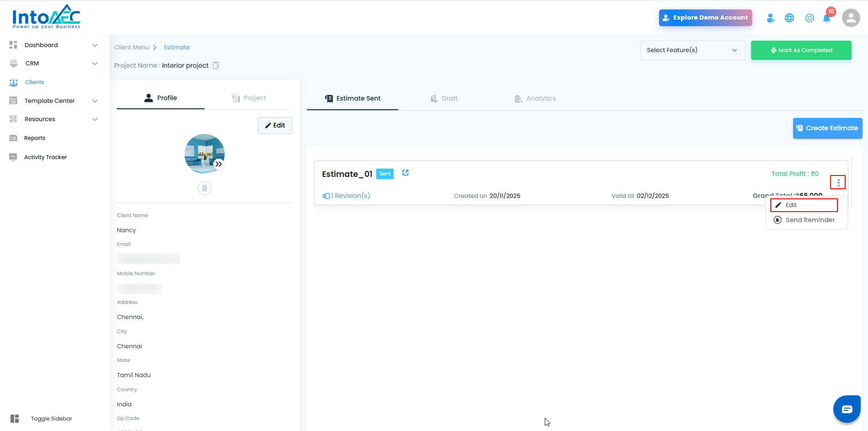
Task: Click the Estimate_01 title
Action: 347,174
